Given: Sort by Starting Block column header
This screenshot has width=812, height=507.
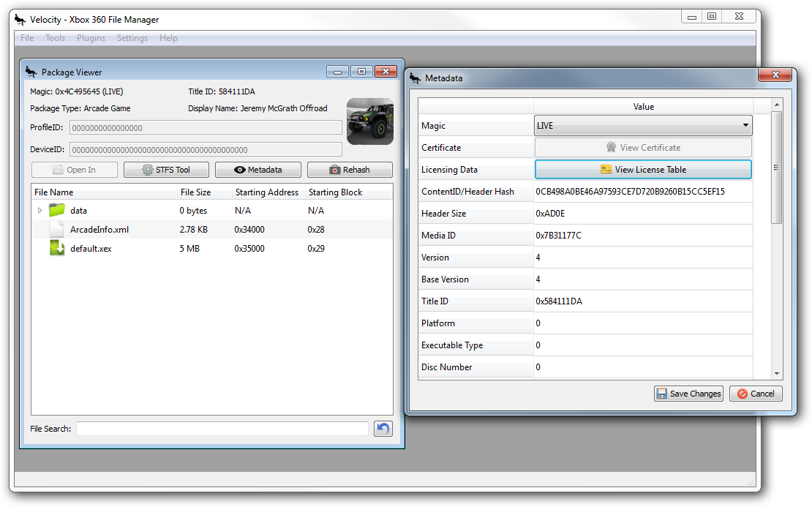Looking at the screenshot, I should coord(348,192).
